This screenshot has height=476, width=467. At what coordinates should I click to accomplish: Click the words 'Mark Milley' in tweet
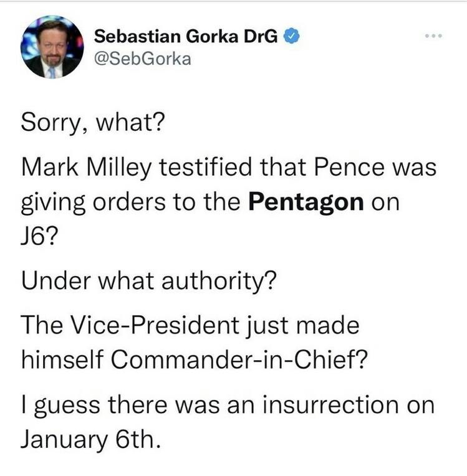[86, 168]
